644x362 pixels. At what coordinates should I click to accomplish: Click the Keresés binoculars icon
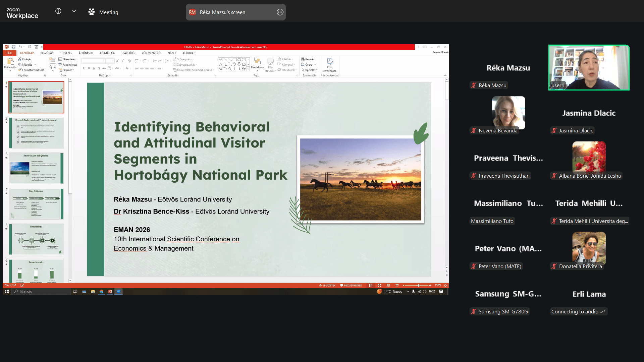click(x=303, y=59)
